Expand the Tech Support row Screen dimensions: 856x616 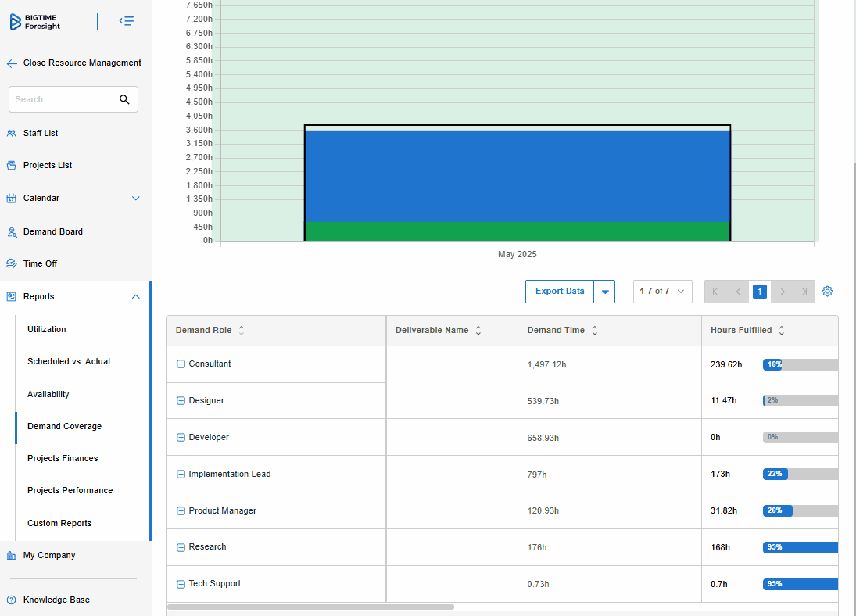point(181,584)
